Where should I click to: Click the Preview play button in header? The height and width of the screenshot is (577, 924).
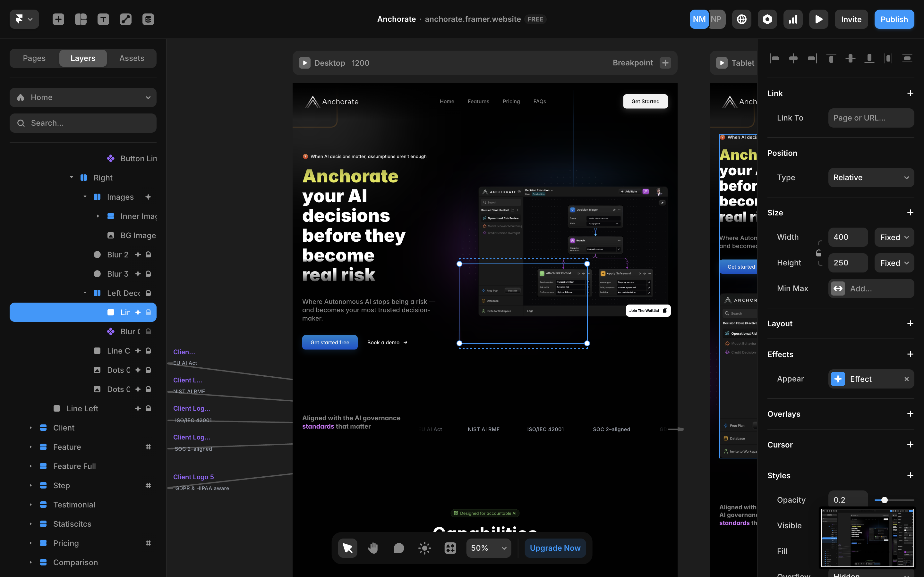(x=819, y=19)
